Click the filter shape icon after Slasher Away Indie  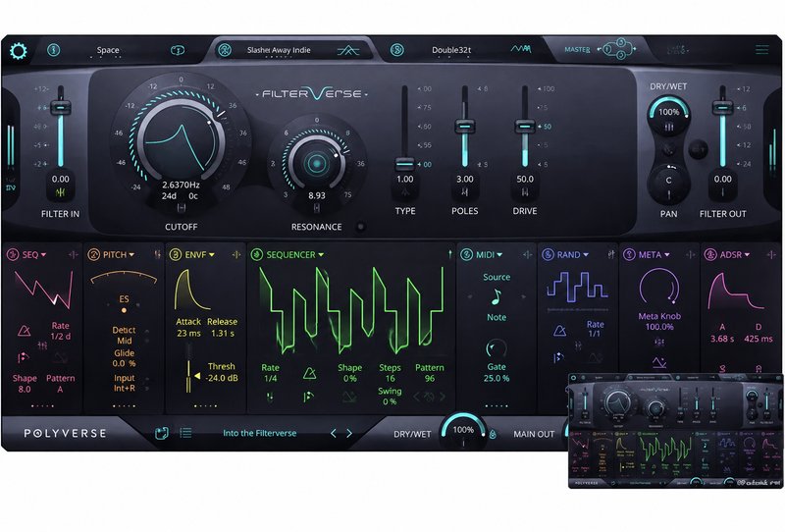pyautogui.click(x=348, y=50)
